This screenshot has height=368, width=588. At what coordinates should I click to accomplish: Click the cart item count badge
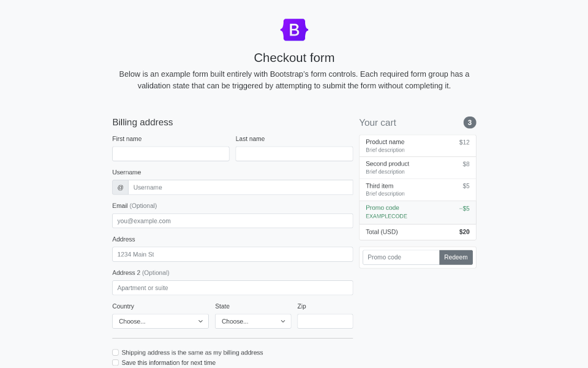(470, 123)
